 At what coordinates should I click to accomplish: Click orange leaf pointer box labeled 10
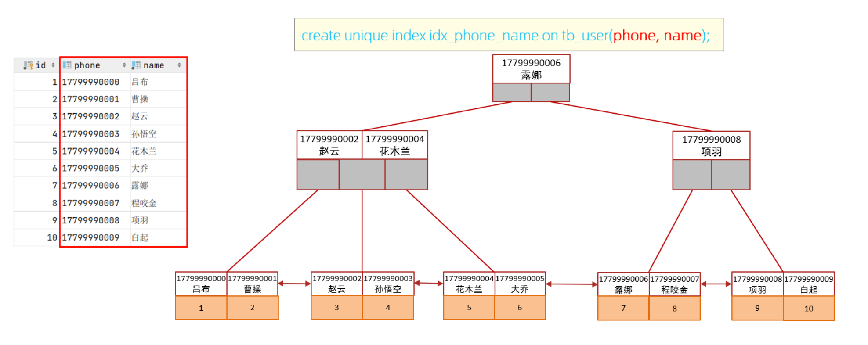[x=809, y=308]
